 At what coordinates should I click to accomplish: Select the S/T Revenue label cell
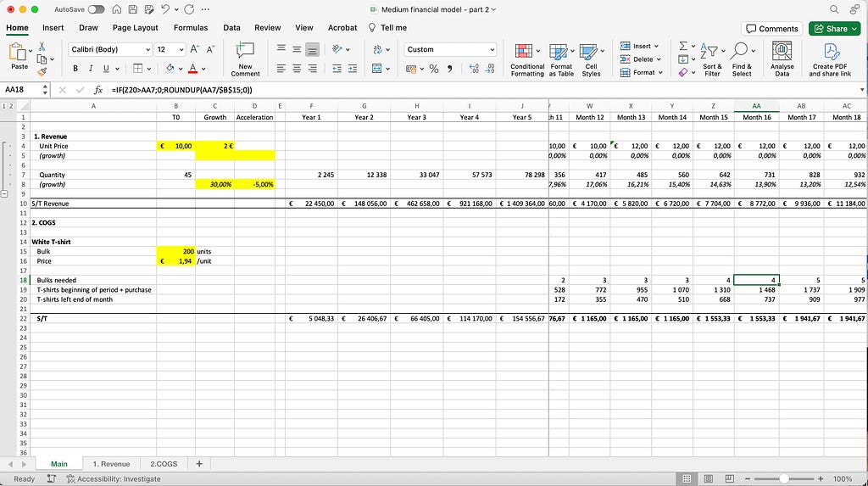(x=93, y=204)
